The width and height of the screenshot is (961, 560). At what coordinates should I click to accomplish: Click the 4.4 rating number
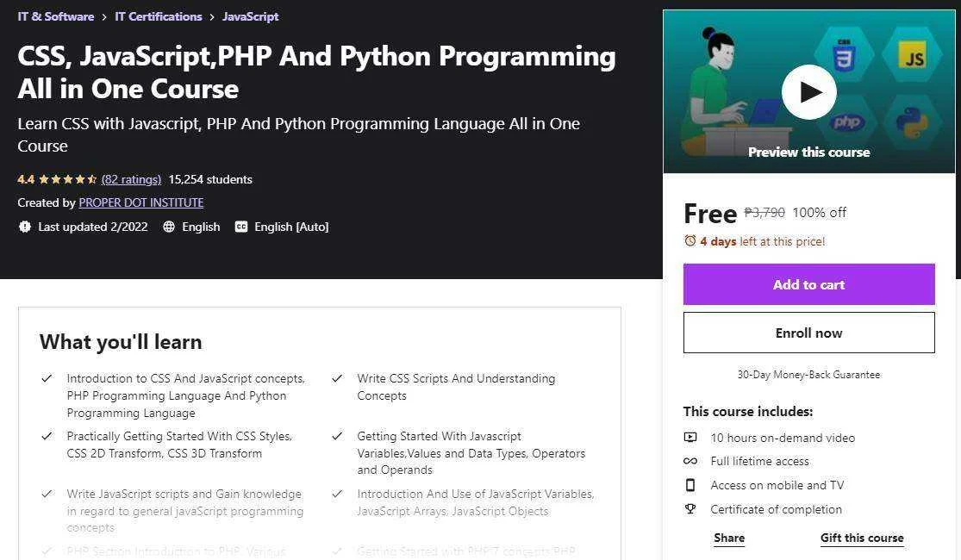coord(26,179)
